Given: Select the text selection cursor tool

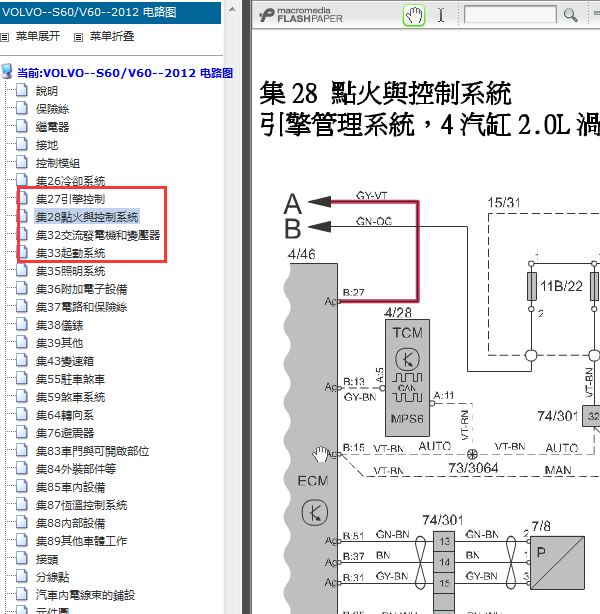Looking at the screenshot, I should click(x=441, y=16).
